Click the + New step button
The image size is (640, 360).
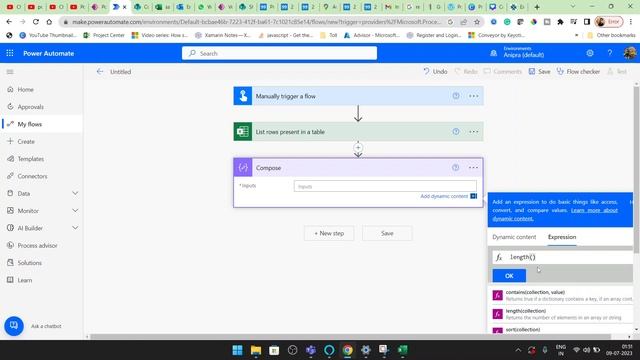tap(329, 233)
